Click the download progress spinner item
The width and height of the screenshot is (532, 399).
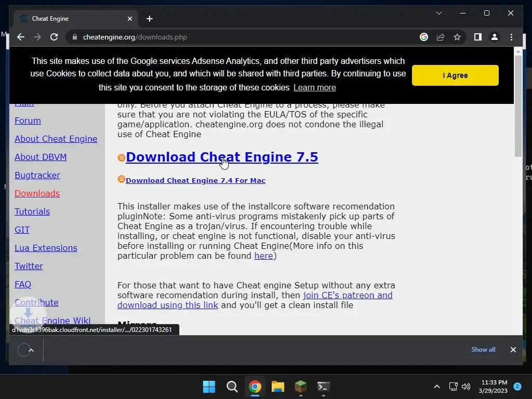point(23,350)
